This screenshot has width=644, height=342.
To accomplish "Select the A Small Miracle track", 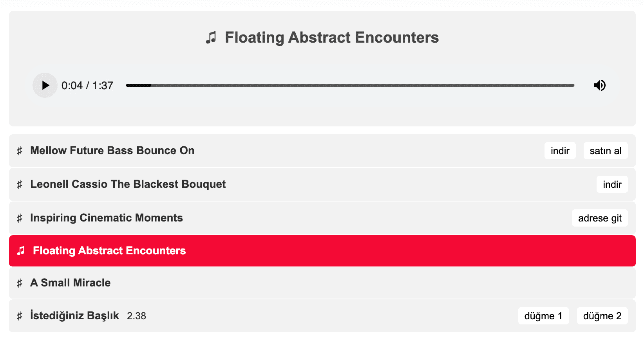I will coord(71,283).
